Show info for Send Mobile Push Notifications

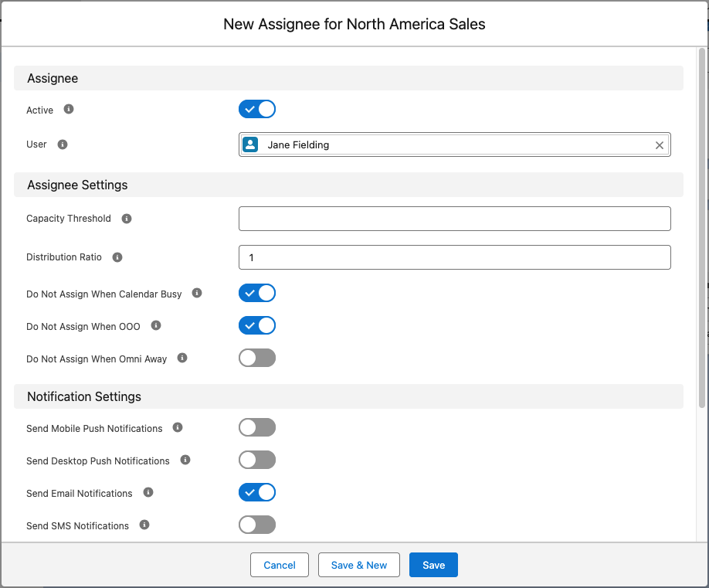pyautogui.click(x=178, y=427)
